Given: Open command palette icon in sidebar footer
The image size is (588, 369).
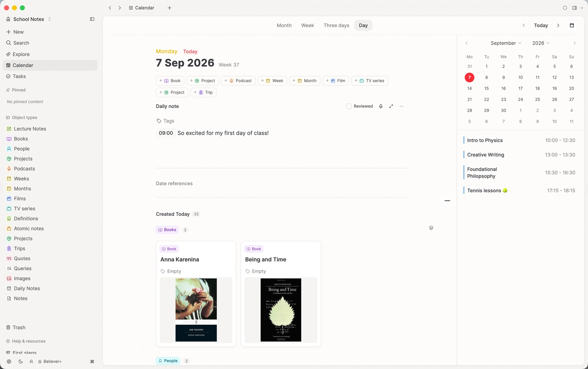Looking at the screenshot, I should coord(92,361).
